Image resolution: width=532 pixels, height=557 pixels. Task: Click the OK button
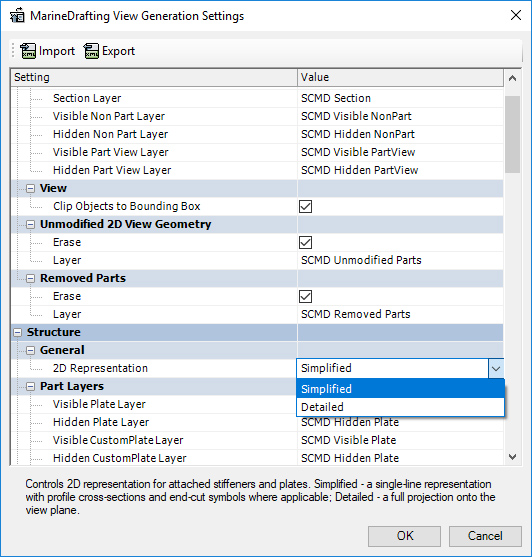[x=405, y=536]
